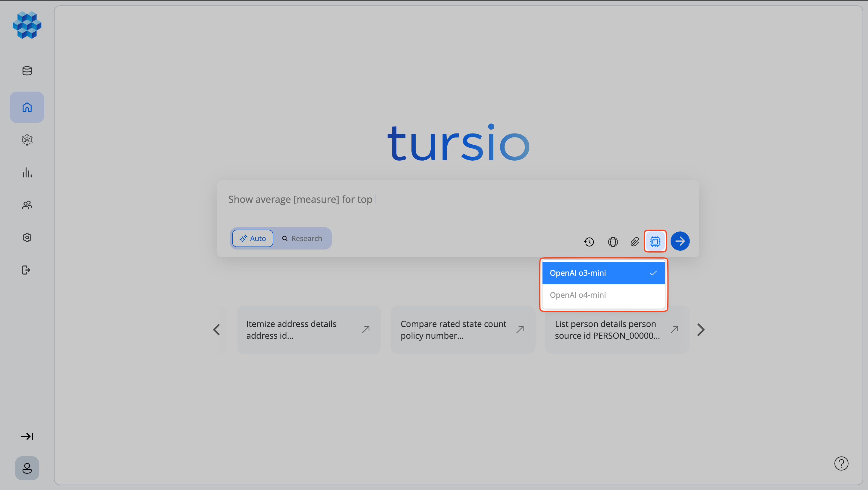This screenshot has width=868, height=490.
Task: Select OpenAI o4-mini from the model dropdown
Action: pos(603,295)
